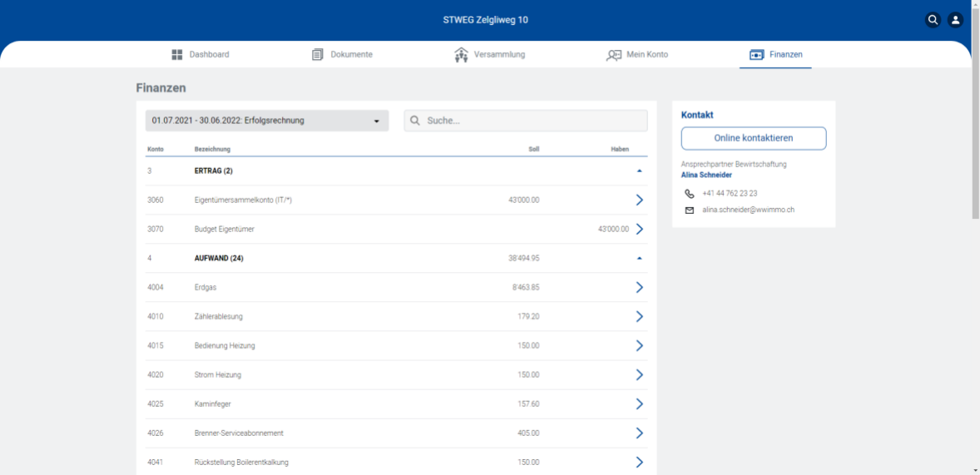Viewport: 980px width, 475px height.
Task: Open details arrow for Rückstellung Boilerentkalkung row
Action: (640, 463)
